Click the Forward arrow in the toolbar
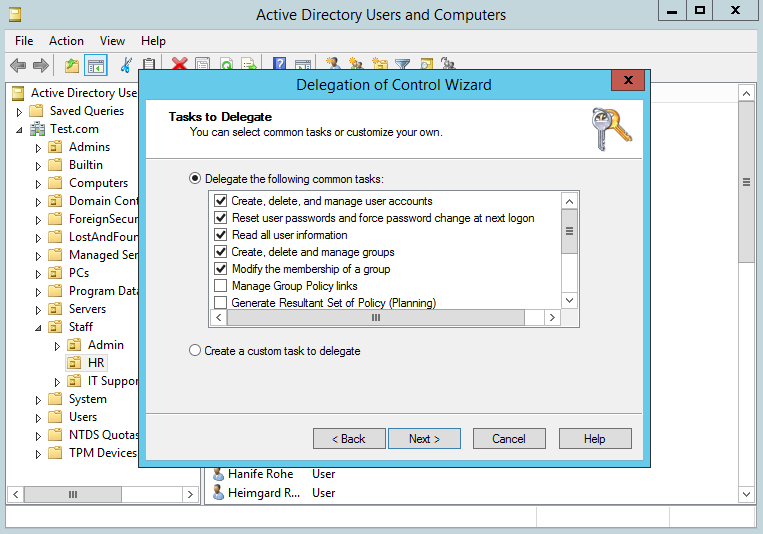Image resolution: width=763 pixels, height=534 pixels. (x=40, y=65)
